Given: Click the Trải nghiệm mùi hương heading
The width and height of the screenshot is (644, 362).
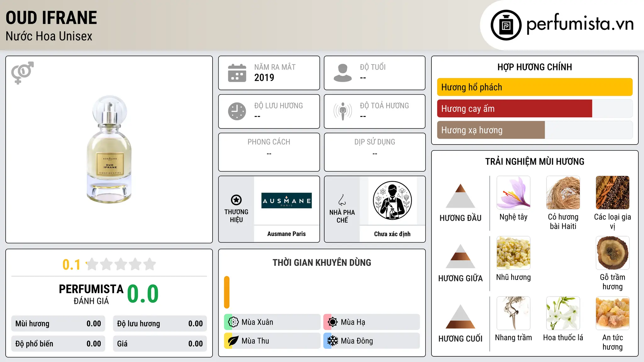Looking at the screenshot, I should 535,162.
